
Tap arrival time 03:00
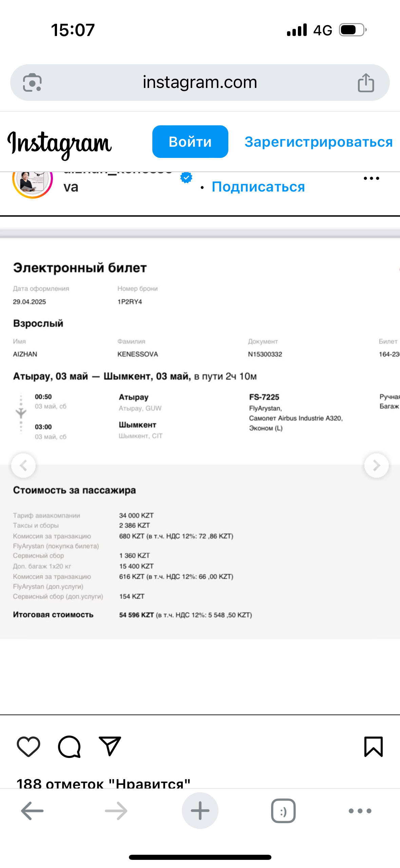click(x=43, y=427)
